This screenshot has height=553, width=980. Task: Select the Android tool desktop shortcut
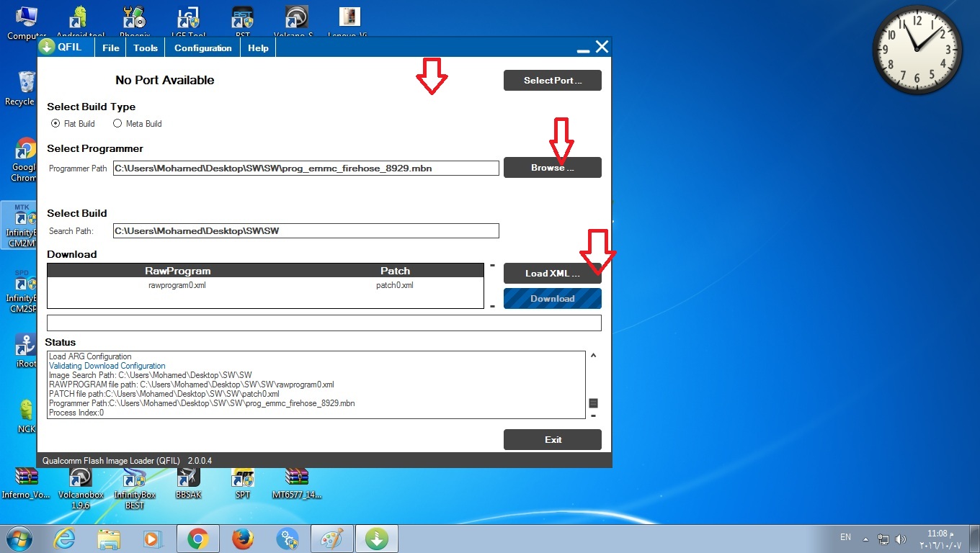coord(80,22)
